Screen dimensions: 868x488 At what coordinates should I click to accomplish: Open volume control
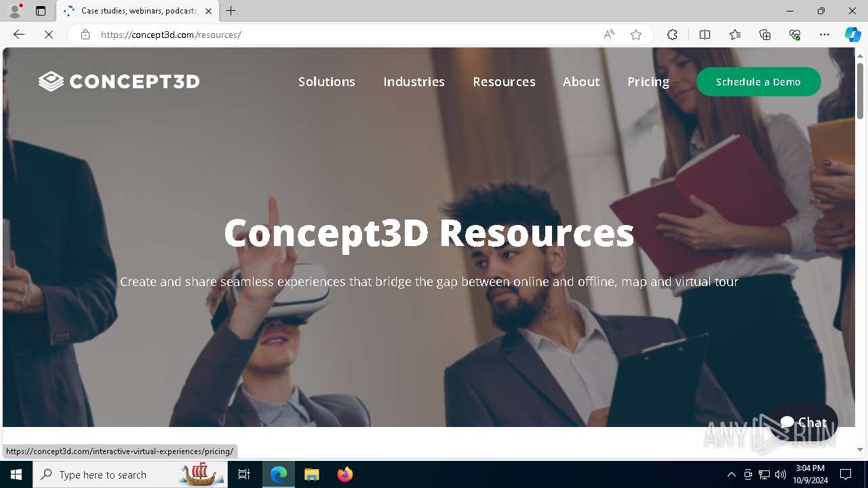click(781, 474)
